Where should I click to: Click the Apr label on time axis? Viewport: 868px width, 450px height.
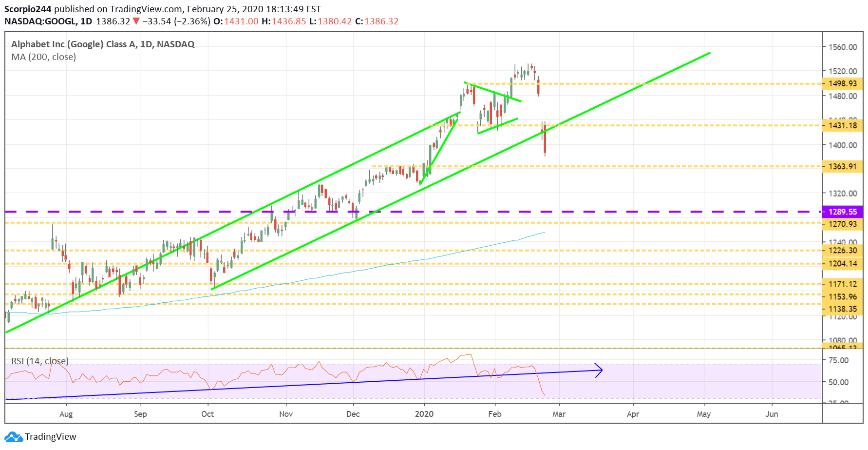point(633,414)
